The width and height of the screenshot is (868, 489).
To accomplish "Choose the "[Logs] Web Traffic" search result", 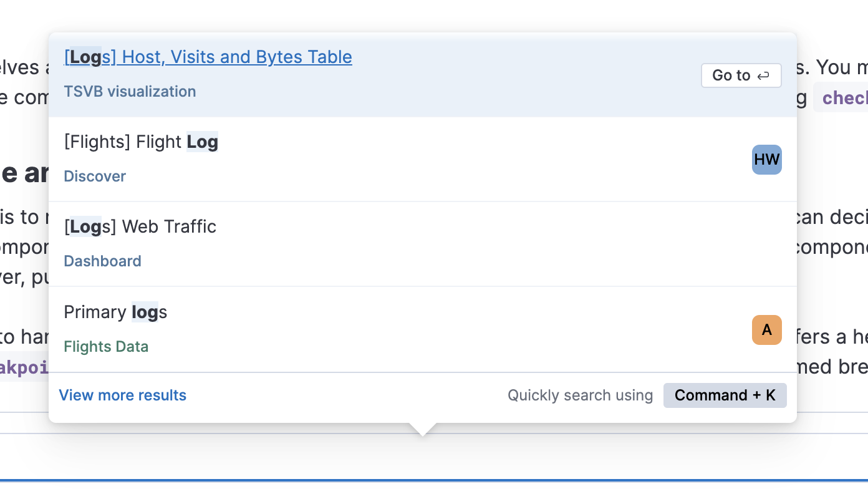I will pyautogui.click(x=140, y=226).
